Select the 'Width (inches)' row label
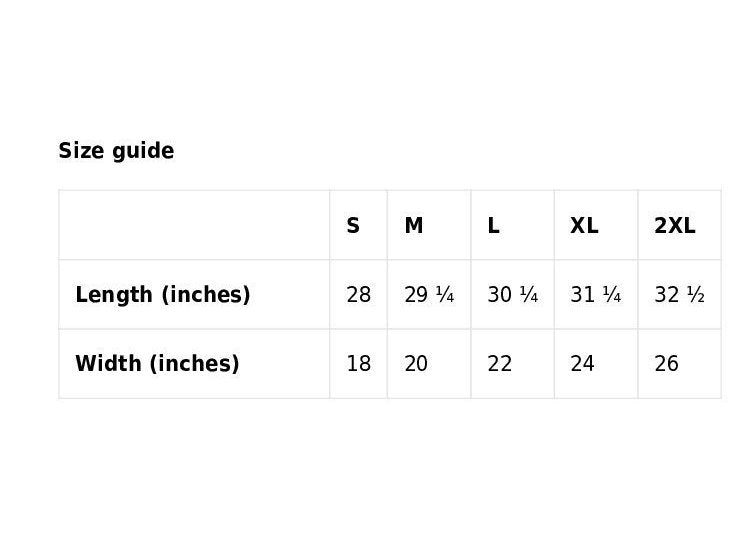 point(157,364)
